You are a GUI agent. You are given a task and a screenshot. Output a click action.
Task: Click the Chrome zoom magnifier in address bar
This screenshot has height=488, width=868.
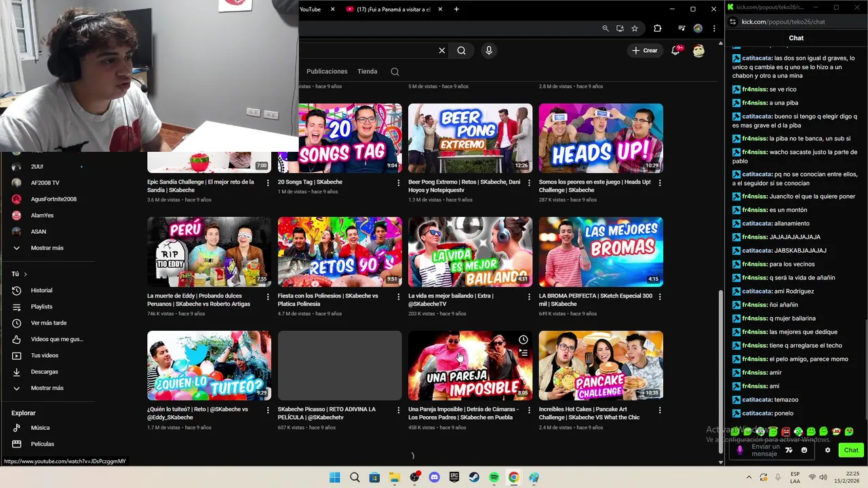(x=606, y=28)
